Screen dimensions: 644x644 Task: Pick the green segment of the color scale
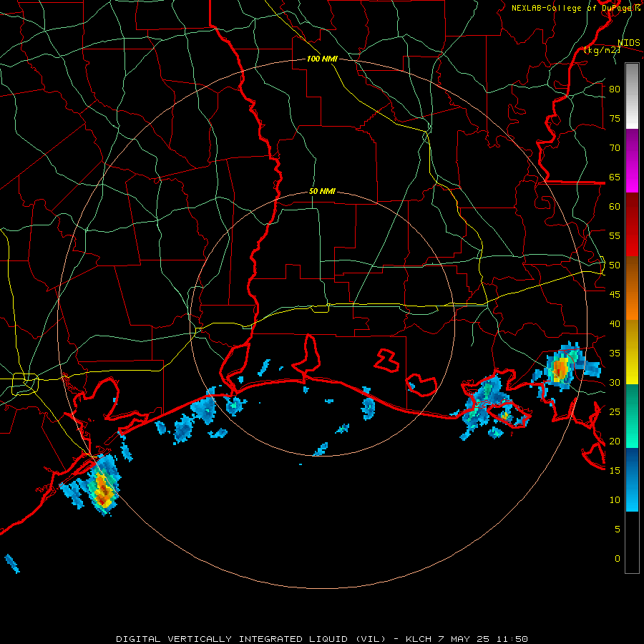click(x=632, y=416)
